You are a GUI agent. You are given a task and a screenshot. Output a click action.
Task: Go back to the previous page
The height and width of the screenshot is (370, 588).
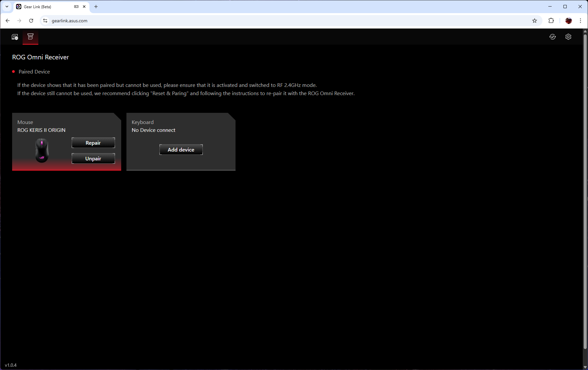(x=8, y=21)
